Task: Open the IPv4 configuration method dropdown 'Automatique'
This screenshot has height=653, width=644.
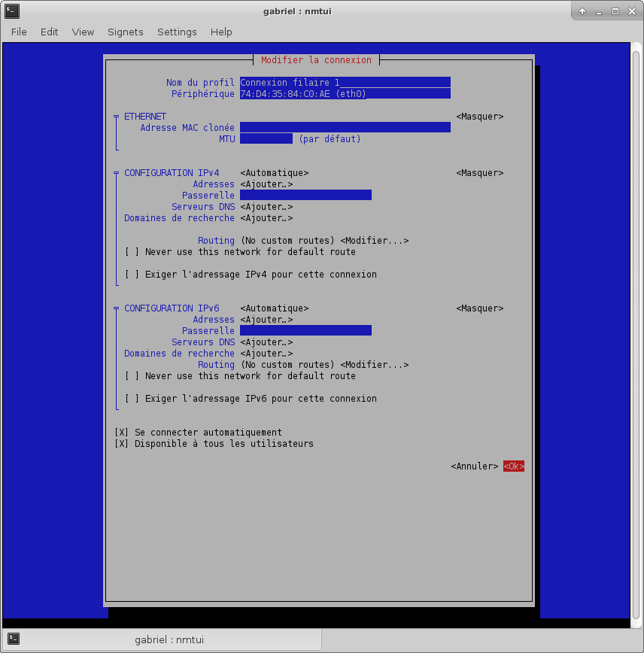Action: point(275,173)
